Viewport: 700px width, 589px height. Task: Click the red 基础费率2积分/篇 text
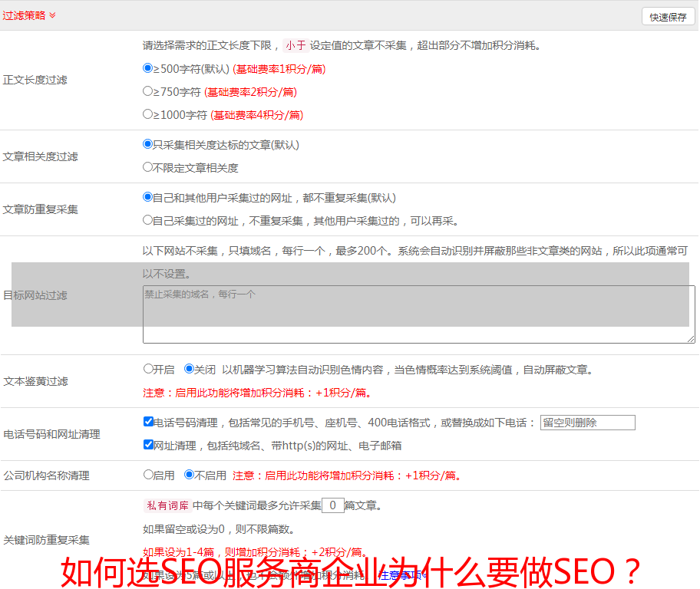point(251,92)
